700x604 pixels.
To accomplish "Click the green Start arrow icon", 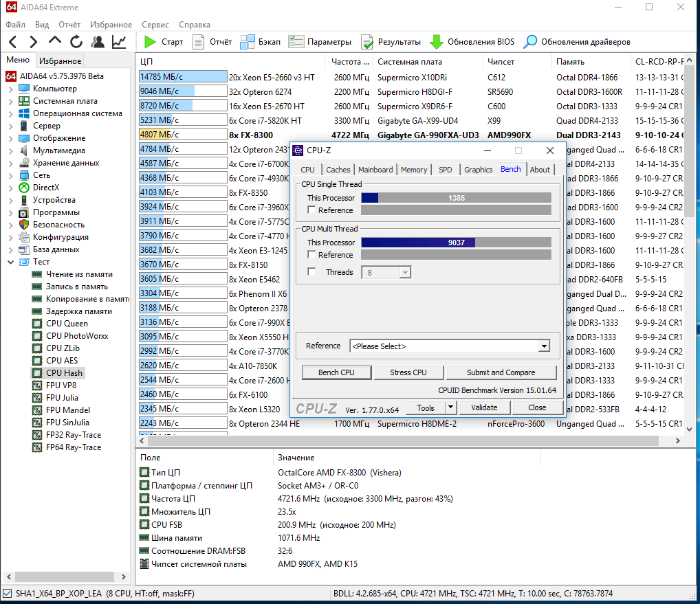I will [x=150, y=42].
